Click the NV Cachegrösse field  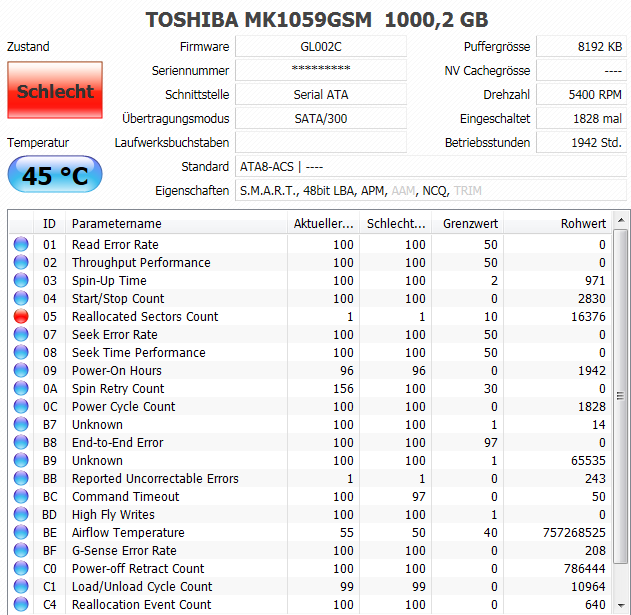582,70
